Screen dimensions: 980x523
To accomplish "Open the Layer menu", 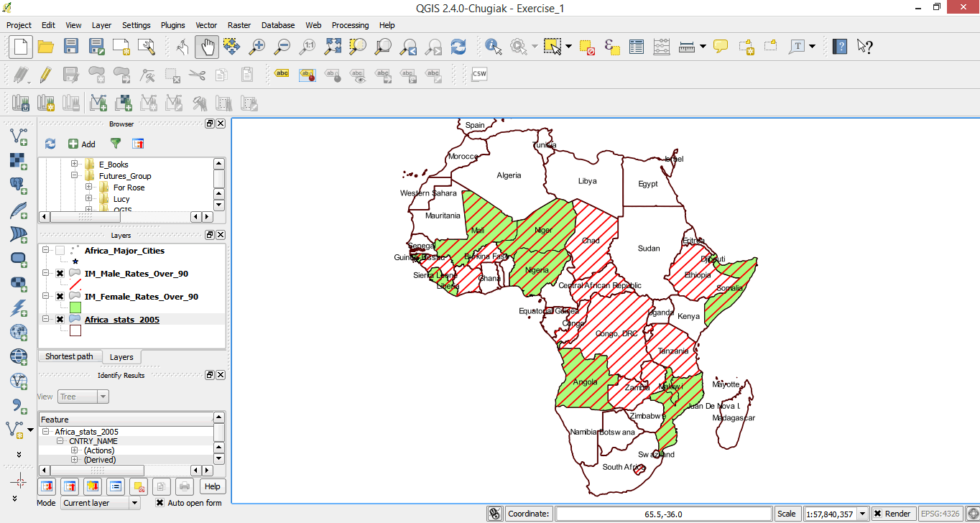I will point(101,25).
